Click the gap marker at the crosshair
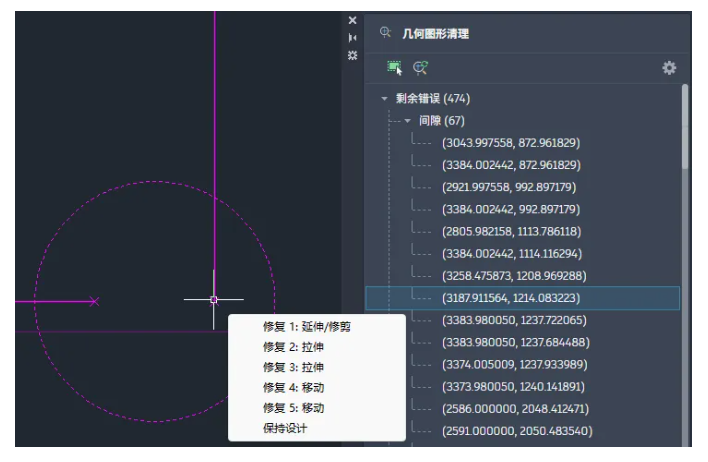 (x=214, y=299)
